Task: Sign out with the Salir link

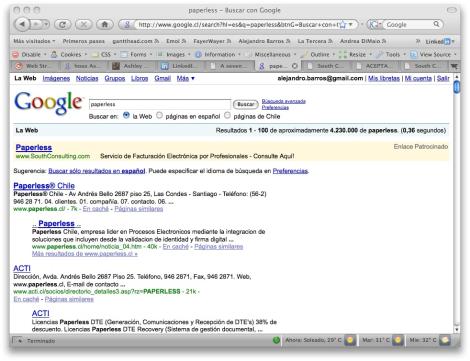Action: coord(443,78)
